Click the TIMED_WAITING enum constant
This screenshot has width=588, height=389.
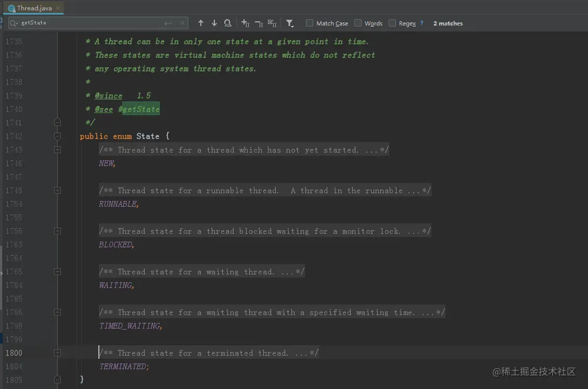click(130, 325)
